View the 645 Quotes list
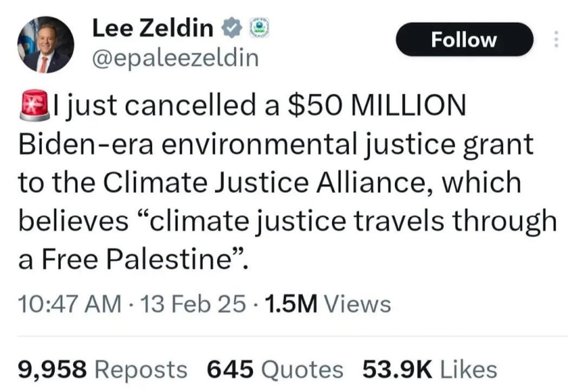 click(275, 369)
